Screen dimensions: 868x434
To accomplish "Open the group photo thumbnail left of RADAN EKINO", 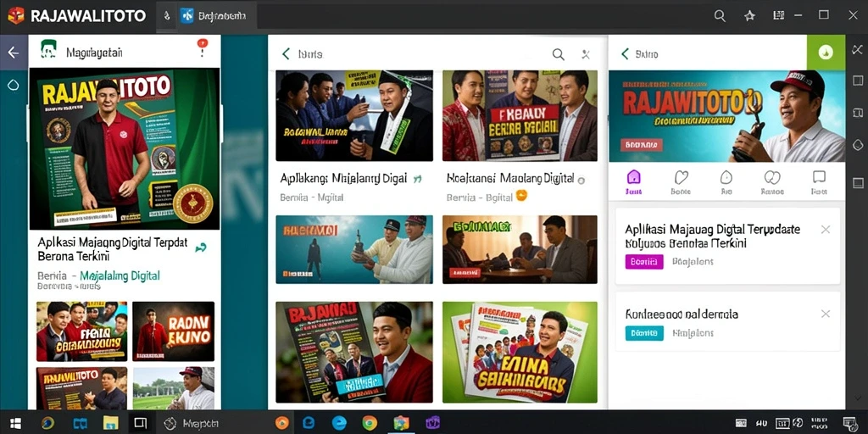I will [82, 331].
